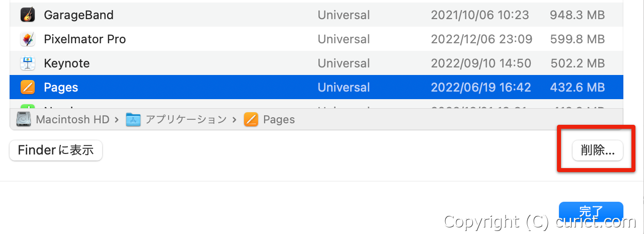The height and width of the screenshot is (234, 644).
Task: Click the Finderに表示 button
Action: point(56,150)
